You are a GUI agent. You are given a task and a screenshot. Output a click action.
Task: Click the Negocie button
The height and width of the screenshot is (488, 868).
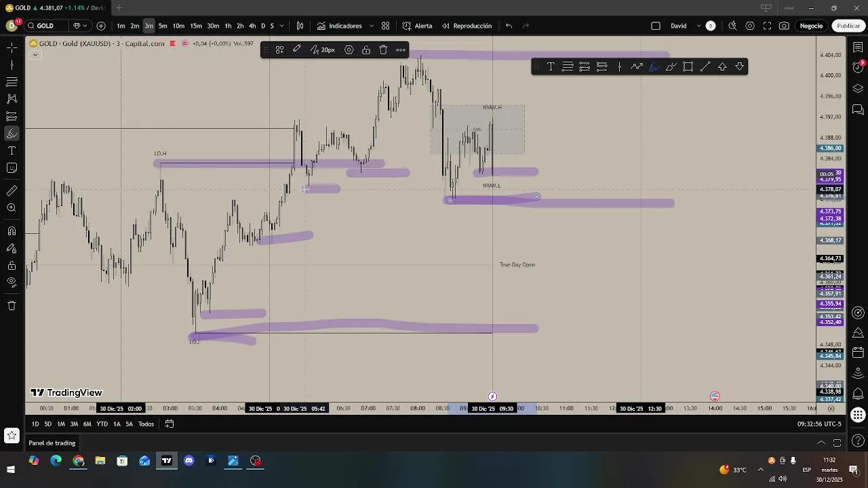tap(811, 26)
